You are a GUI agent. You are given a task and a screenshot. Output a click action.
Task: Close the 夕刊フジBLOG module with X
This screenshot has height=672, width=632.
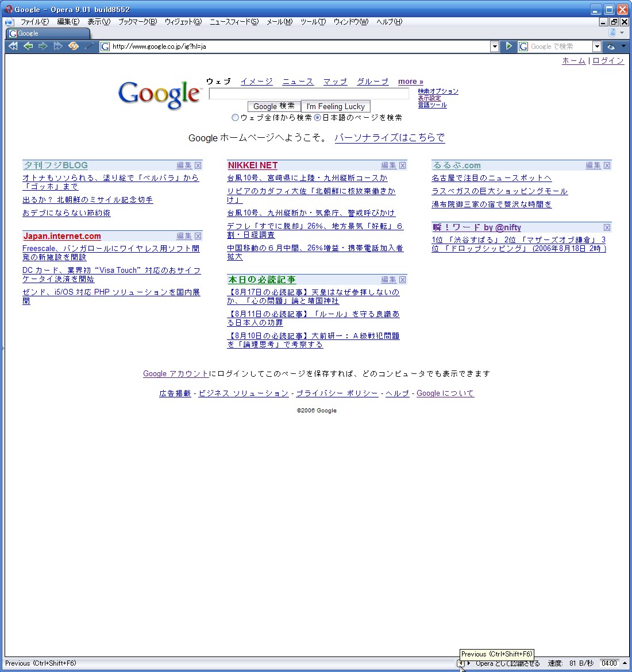tap(198, 165)
